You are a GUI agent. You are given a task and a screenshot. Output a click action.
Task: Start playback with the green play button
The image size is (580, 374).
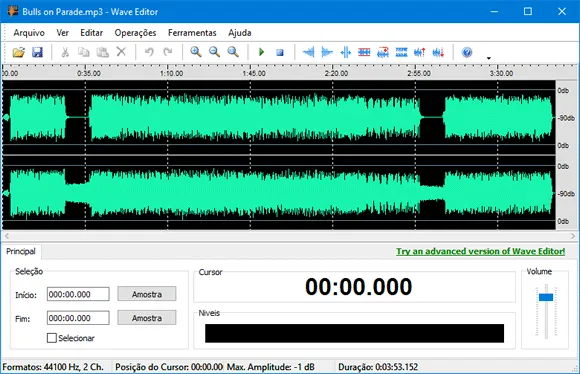click(x=262, y=52)
